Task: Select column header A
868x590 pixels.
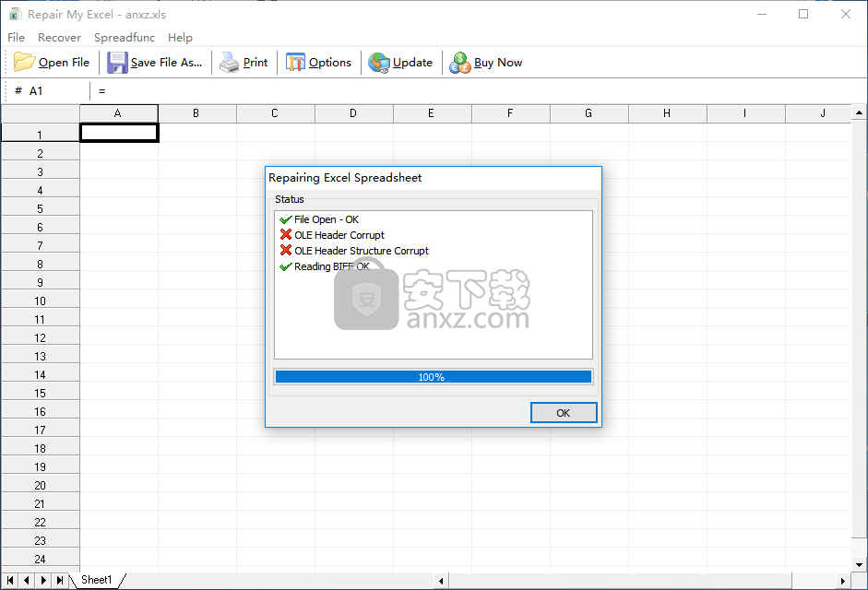Action: (x=119, y=113)
